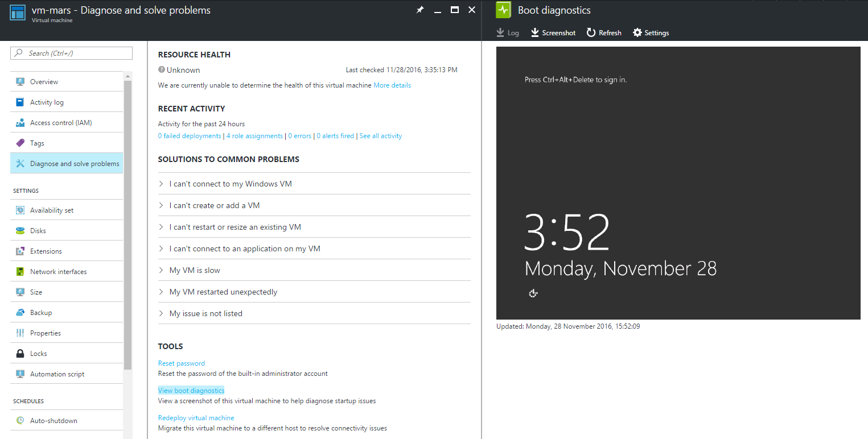
Task: Click the purple Tags icon
Action: pyautogui.click(x=20, y=143)
